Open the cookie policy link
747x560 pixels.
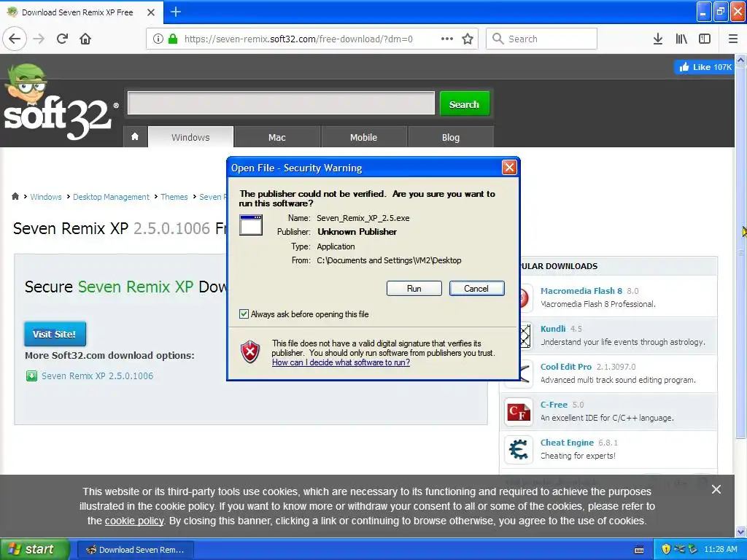click(134, 521)
